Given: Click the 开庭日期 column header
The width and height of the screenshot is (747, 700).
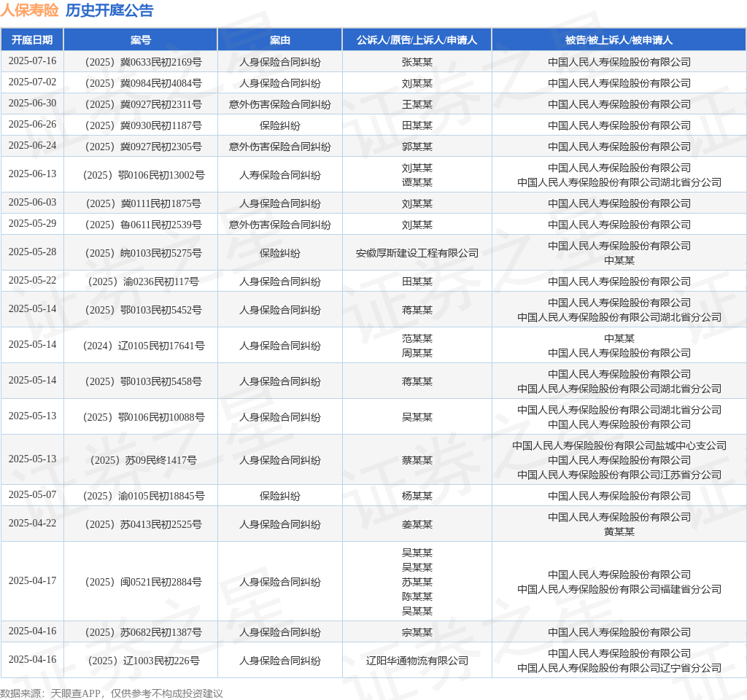Looking at the screenshot, I should coord(32,40).
